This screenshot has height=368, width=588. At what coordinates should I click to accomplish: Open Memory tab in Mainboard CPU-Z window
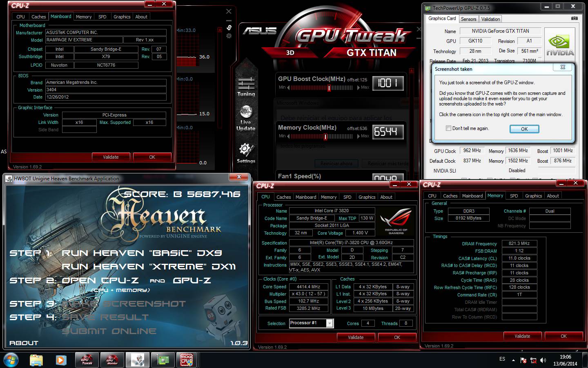(84, 17)
